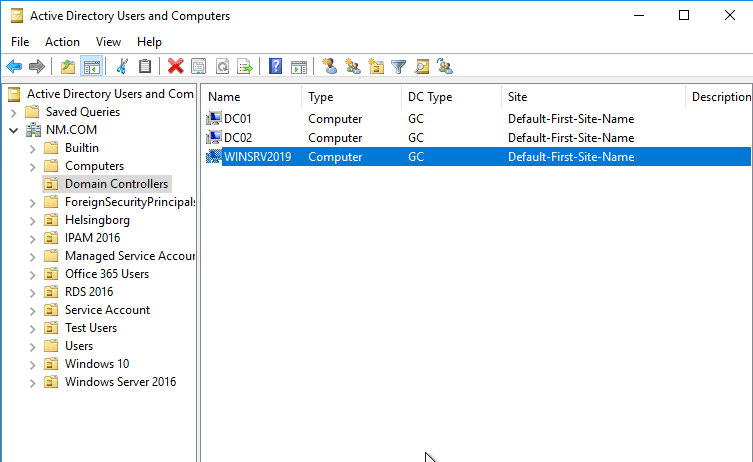Open the Help menu
Viewport: 753px width, 462px height.
tap(149, 42)
